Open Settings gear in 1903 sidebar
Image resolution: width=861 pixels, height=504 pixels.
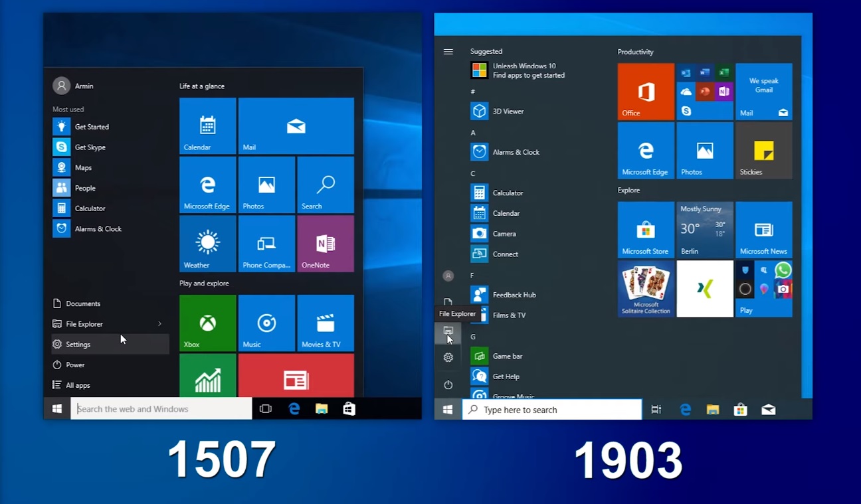[x=448, y=357]
